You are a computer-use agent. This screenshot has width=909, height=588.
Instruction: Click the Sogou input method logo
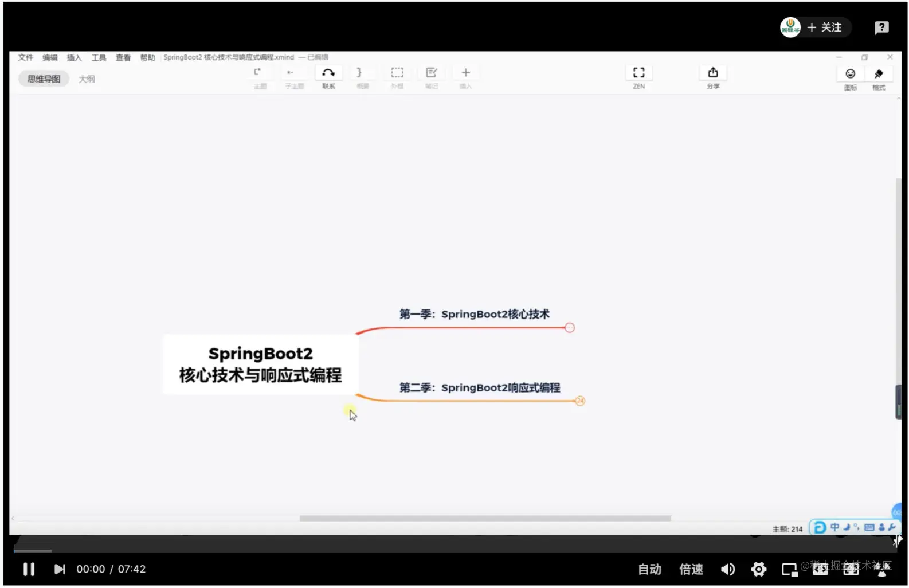click(820, 527)
